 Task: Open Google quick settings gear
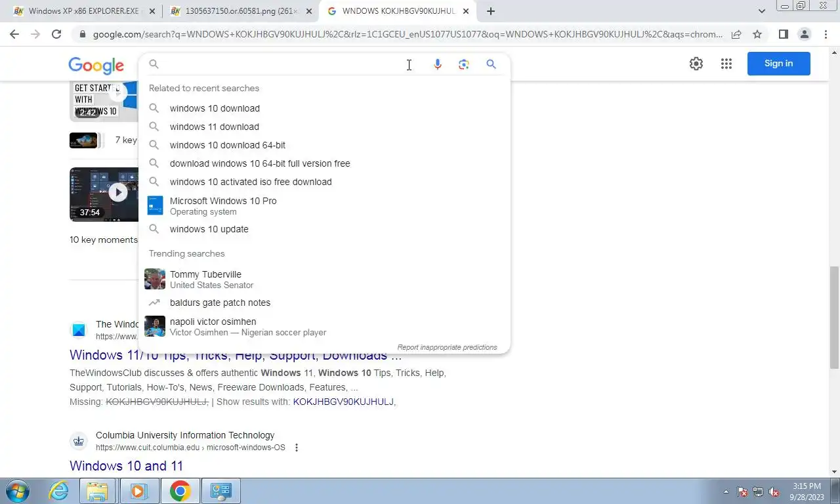[696, 64]
